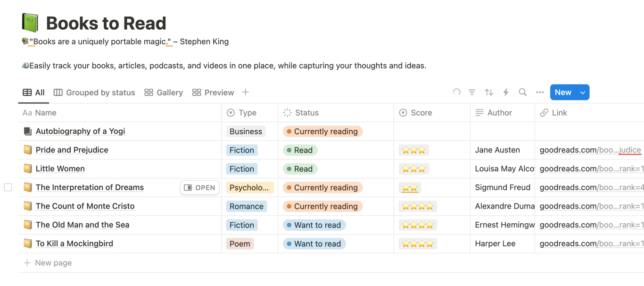The width and height of the screenshot is (644, 286).
Task: Open automations lightning bolt icon
Action: pos(506,93)
